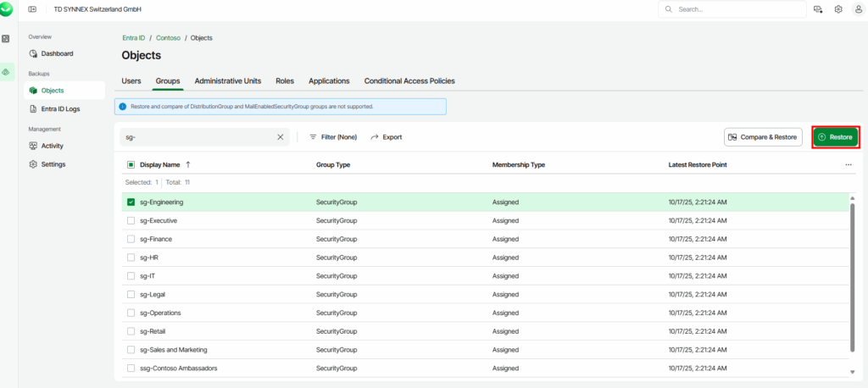The image size is (868, 388).
Task: Click the green Restore button
Action: 836,136
